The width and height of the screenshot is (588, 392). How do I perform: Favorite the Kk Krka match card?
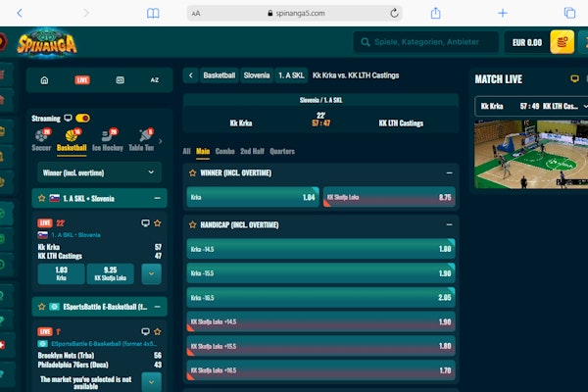158,223
